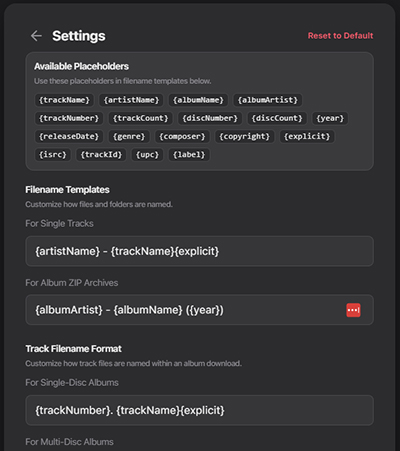
Task: Select the {trackCount} placeholder chip
Action: (140, 118)
